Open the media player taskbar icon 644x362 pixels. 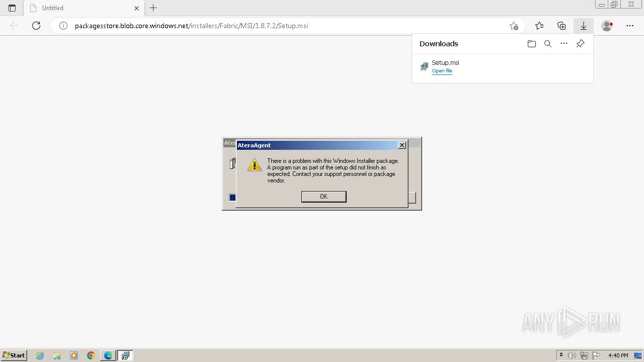(x=74, y=355)
